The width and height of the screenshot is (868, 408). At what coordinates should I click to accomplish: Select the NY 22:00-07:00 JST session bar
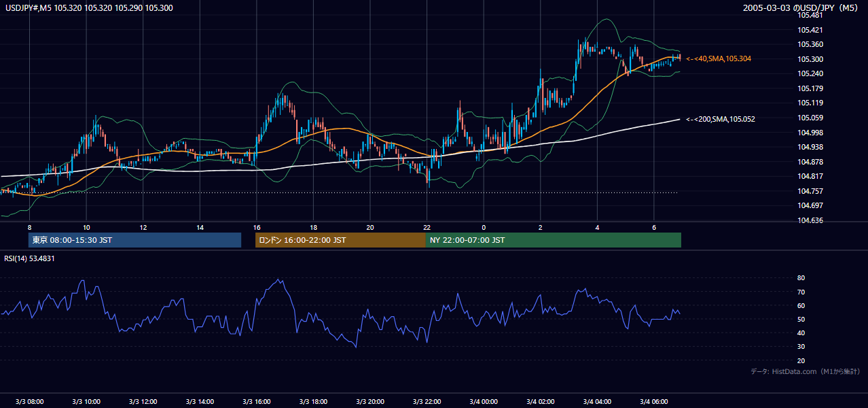click(x=554, y=240)
